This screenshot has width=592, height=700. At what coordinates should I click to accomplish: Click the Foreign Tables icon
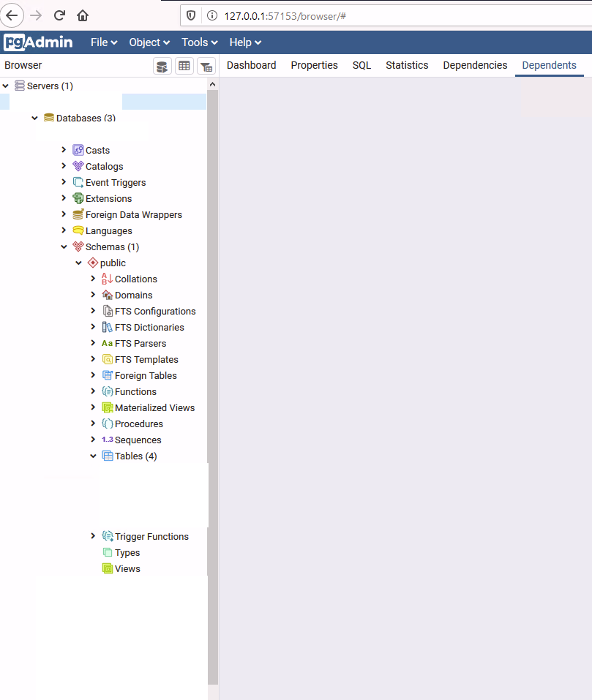coord(107,375)
